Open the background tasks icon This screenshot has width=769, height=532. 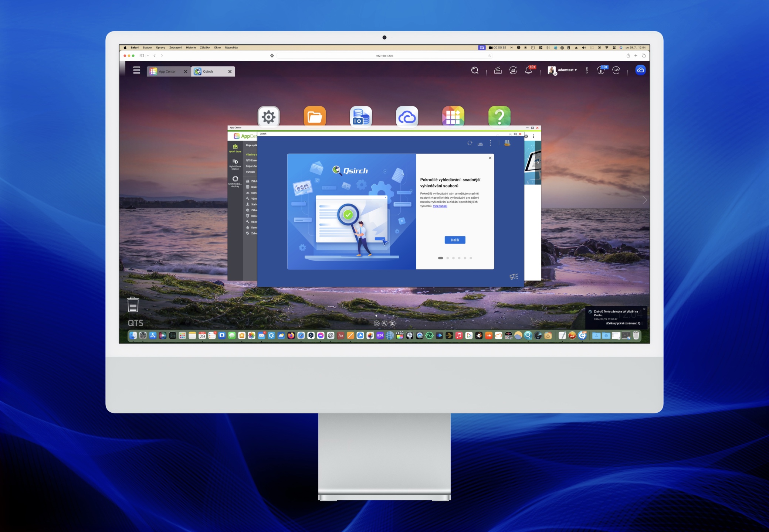tap(498, 70)
